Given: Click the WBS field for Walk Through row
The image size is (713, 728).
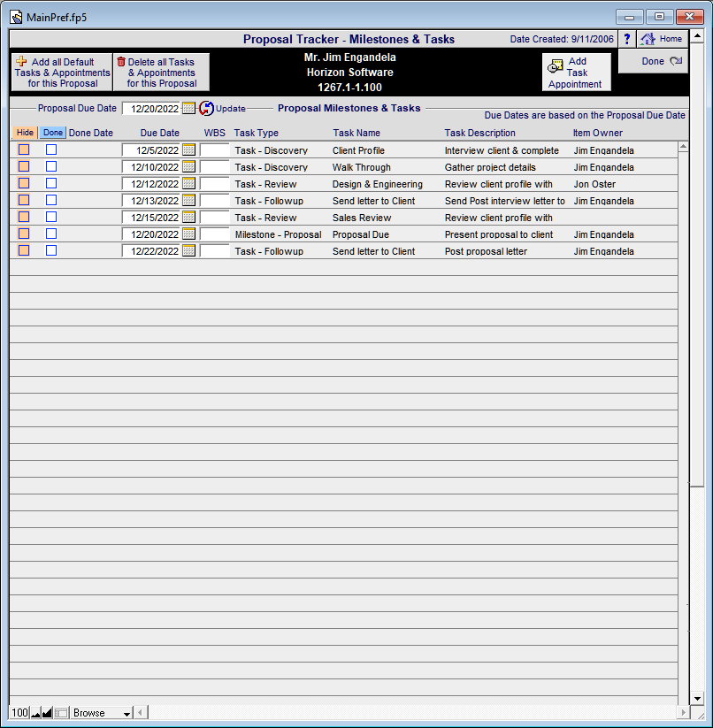Looking at the screenshot, I should (215, 166).
